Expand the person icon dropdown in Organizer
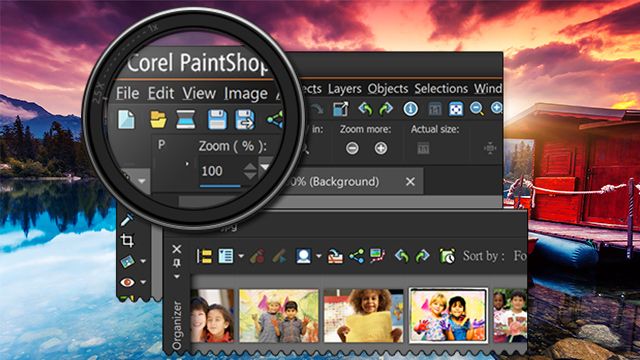The height and width of the screenshot is (360, 640). (319, 256)
